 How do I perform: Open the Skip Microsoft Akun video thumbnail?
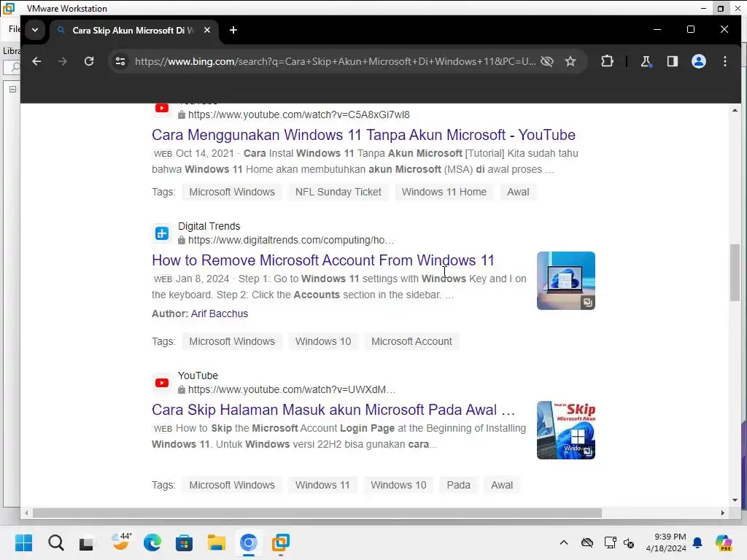click(x=566, y=430)
